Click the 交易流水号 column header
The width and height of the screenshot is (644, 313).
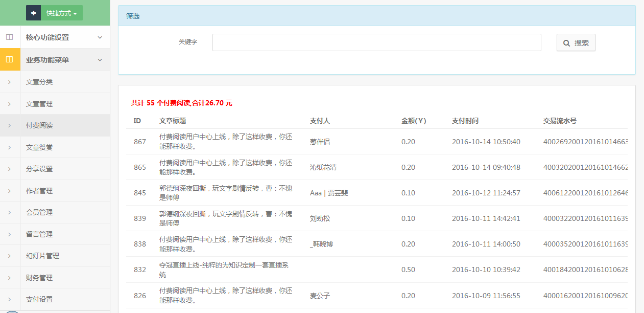click(x=560, y=121)
